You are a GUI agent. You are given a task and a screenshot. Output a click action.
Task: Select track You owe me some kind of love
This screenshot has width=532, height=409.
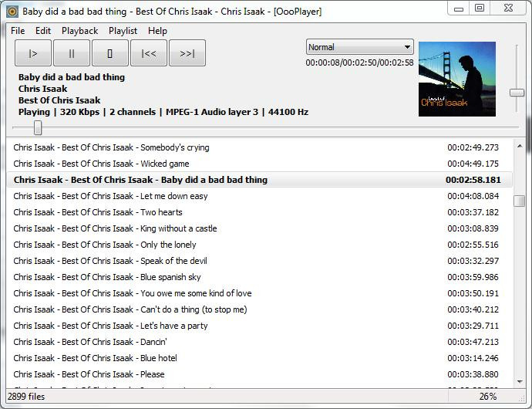(x=260, y=293)
